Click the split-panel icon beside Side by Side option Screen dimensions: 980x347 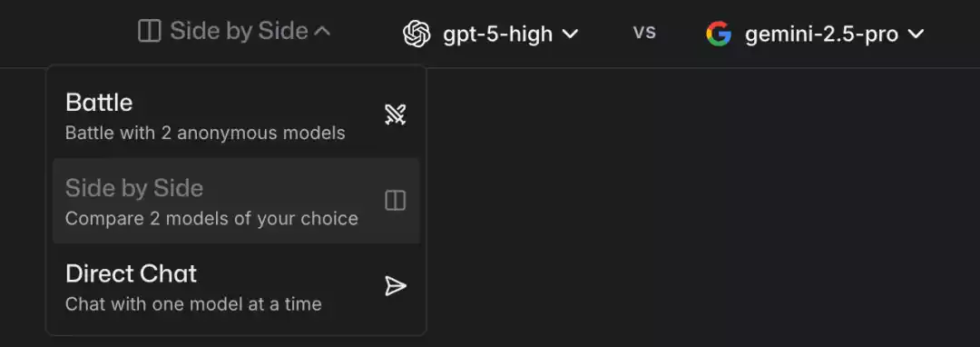point(395,201)
